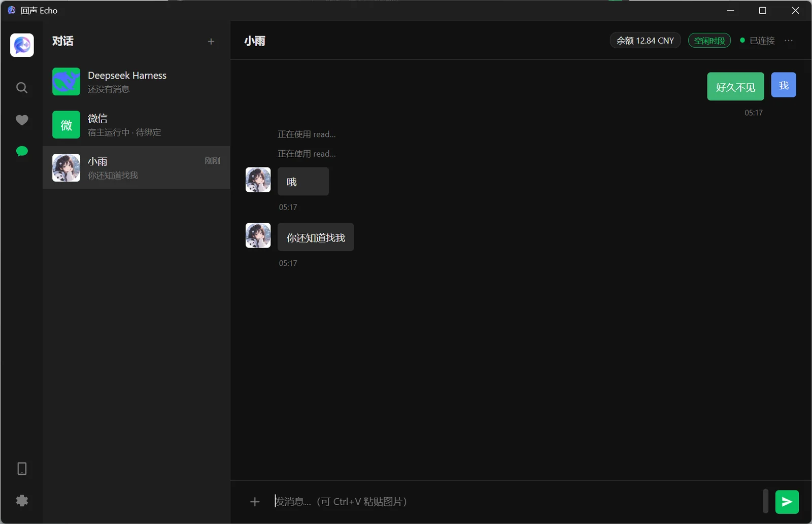The width and height of the screenshot is (812, 524).
Task: Open the heart favorites icon
Action: click(x=22, y=120)
